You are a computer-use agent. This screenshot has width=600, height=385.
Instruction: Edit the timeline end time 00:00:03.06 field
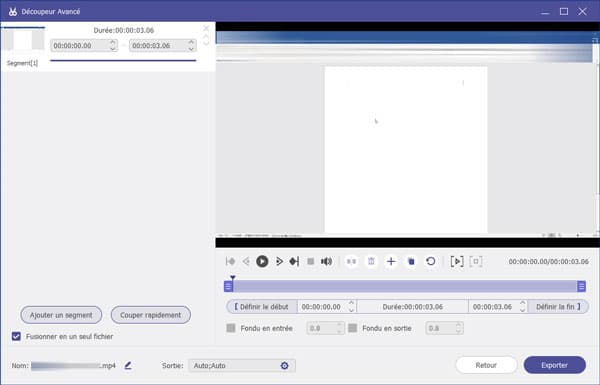coord(498,307)
